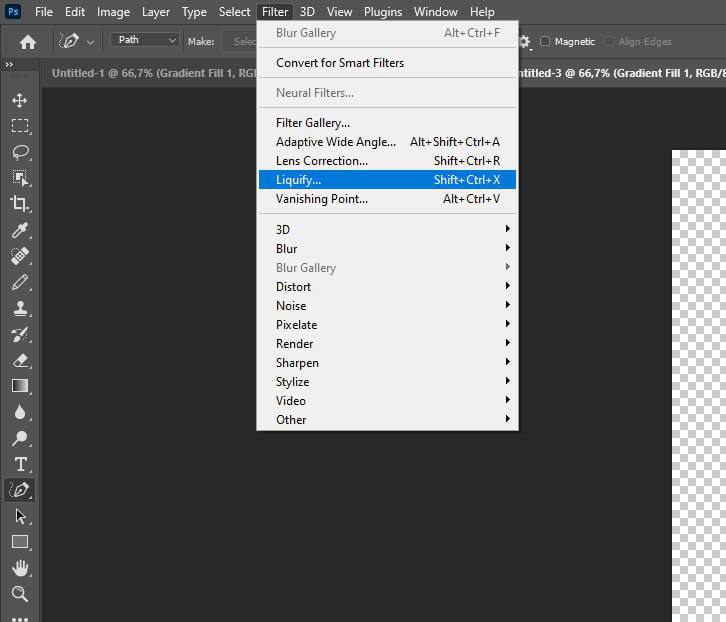This screenshot has width=726, height=622.
Task: Choose Lens Correction filter
Action: [387, 161]
